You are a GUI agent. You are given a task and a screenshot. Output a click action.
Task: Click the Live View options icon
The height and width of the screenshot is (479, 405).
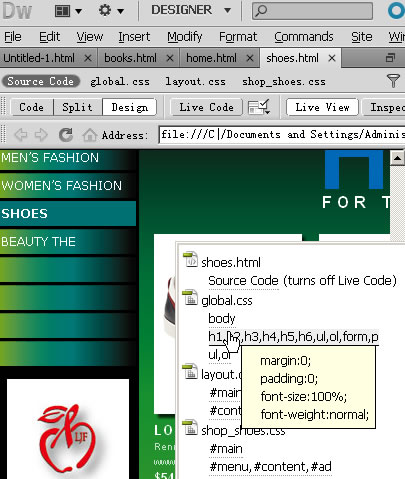point(259,107)
